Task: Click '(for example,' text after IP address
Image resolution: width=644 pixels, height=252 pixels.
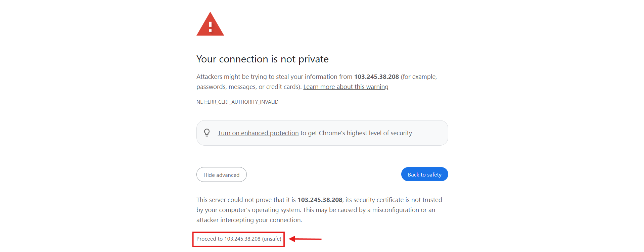Action: pos(419,77)
